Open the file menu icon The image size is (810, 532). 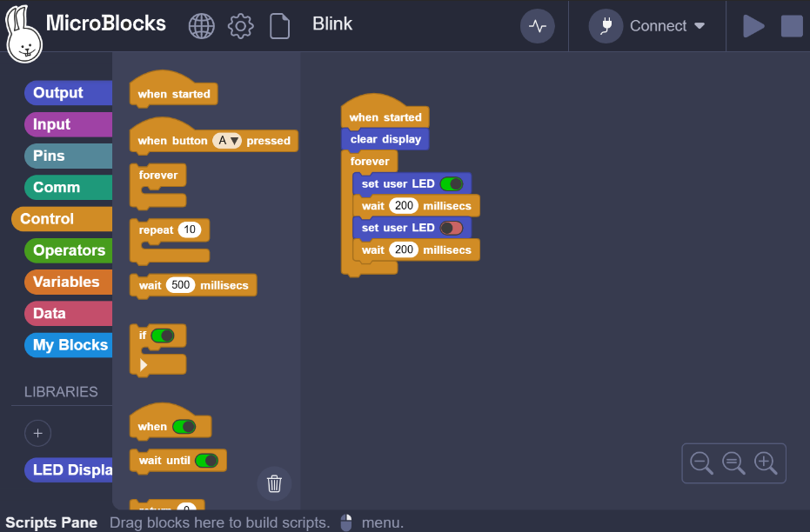[x=279, y=26]
